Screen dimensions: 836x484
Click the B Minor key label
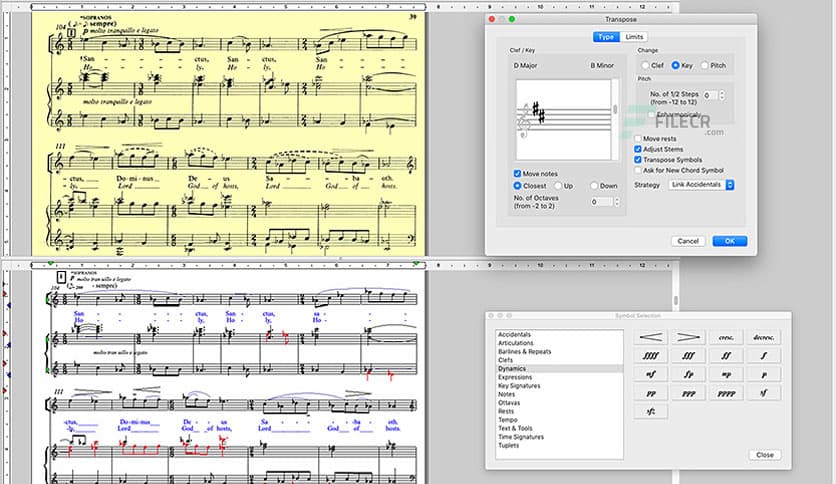[x=602, y=65]
